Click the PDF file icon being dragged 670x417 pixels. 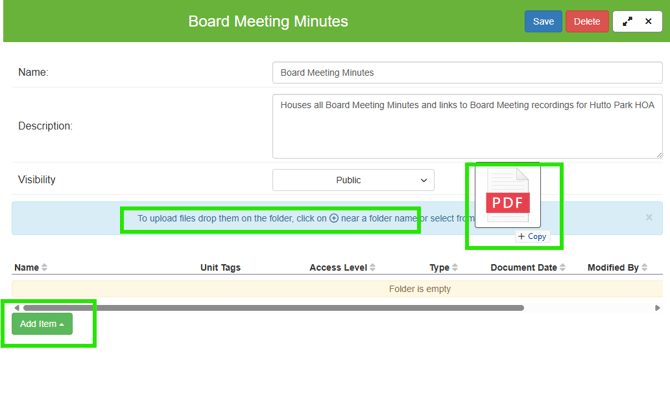pyautogui.click(x=507, y=199)
